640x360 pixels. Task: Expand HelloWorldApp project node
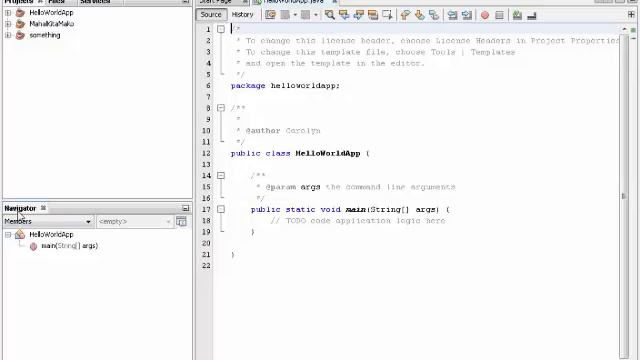coord(8,13)
